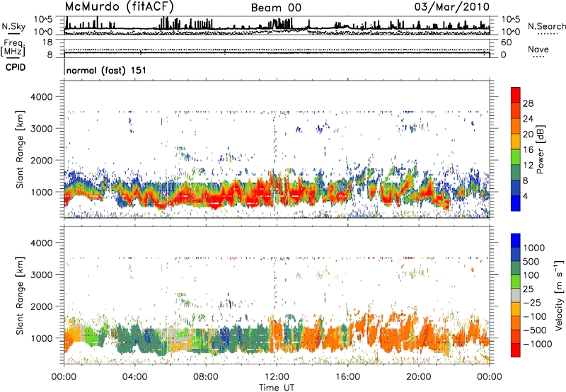Screen dimensions: 566x392
Task: Click the "08:00" time tick label
Action: (x=205, y=377)
